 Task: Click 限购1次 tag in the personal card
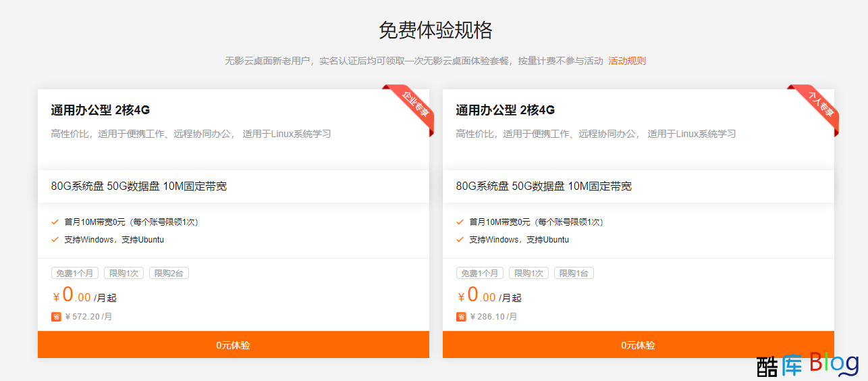[x=528, y=274]
